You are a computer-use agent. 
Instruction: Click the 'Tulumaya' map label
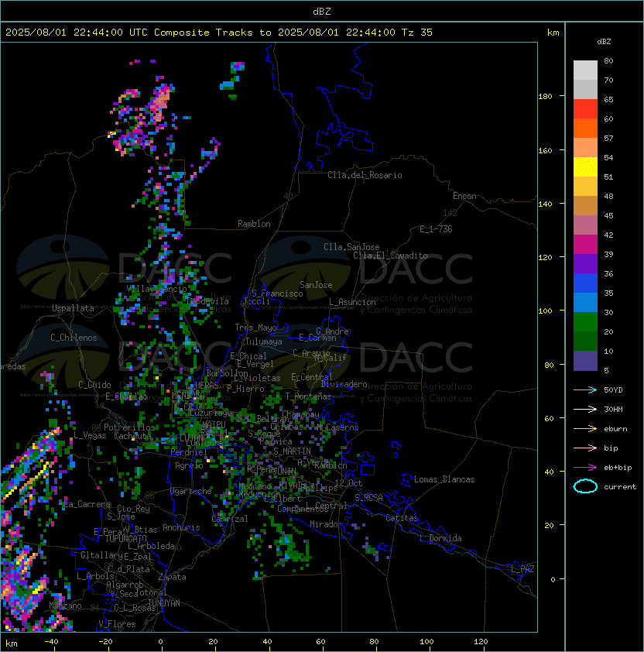(264, 341)
